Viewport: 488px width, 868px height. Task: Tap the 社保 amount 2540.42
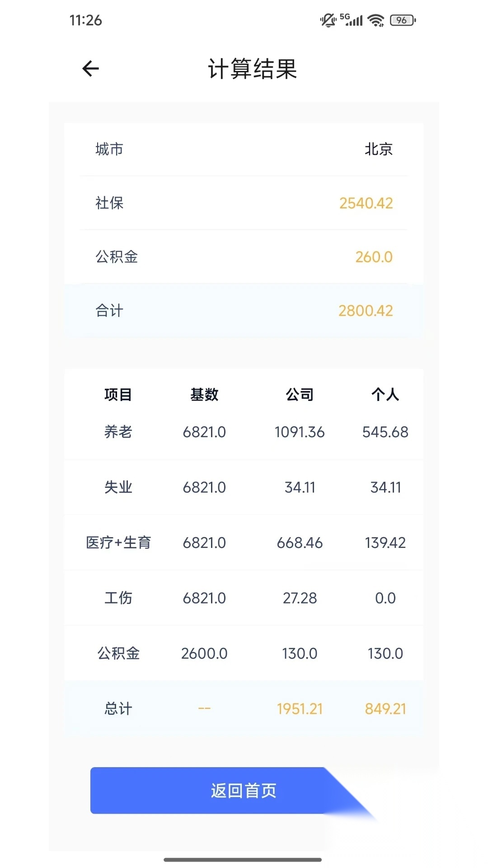[366, 203]
